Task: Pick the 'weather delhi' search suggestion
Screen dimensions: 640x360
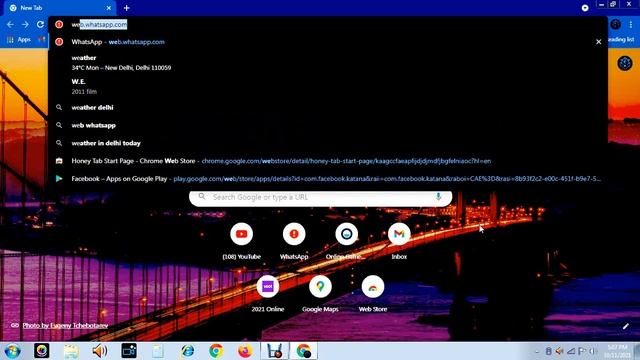Action: [327, 107]
